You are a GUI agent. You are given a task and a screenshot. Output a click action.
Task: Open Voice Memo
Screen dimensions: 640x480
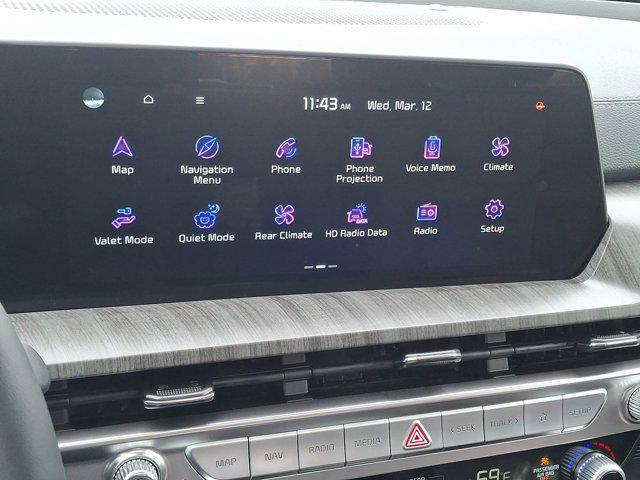point(431,154)
